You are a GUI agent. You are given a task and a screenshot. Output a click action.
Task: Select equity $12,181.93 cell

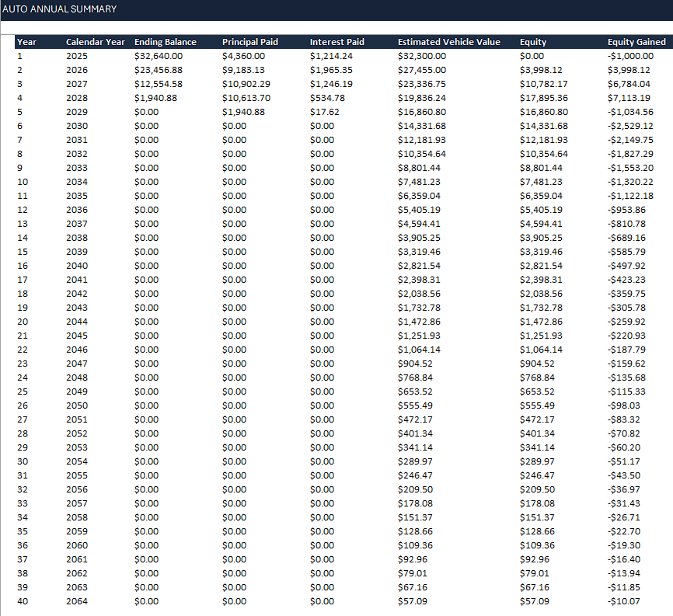coord(544,140)
